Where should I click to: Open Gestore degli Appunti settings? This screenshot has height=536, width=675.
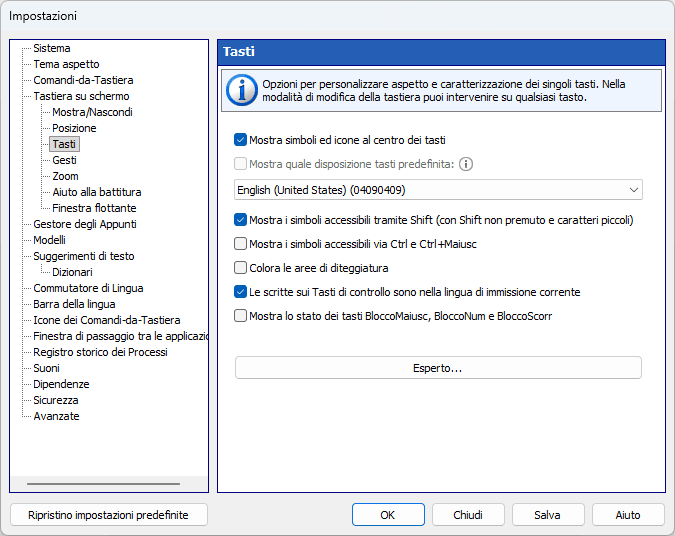tap(85, 224)
